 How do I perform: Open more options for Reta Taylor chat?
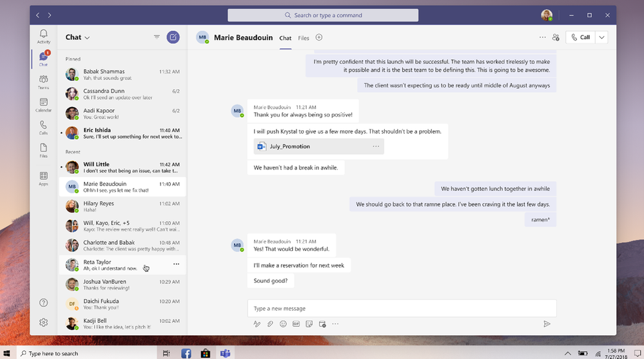pyautogui.click(x=176, y=264)
